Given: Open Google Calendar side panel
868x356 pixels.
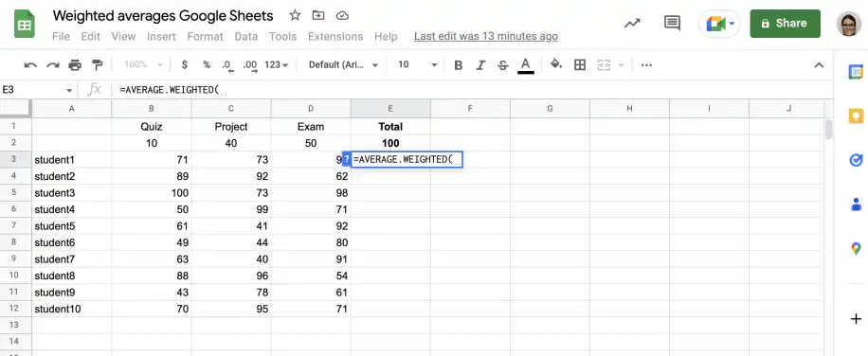Looking at the screenshot, I should [856, 72].
